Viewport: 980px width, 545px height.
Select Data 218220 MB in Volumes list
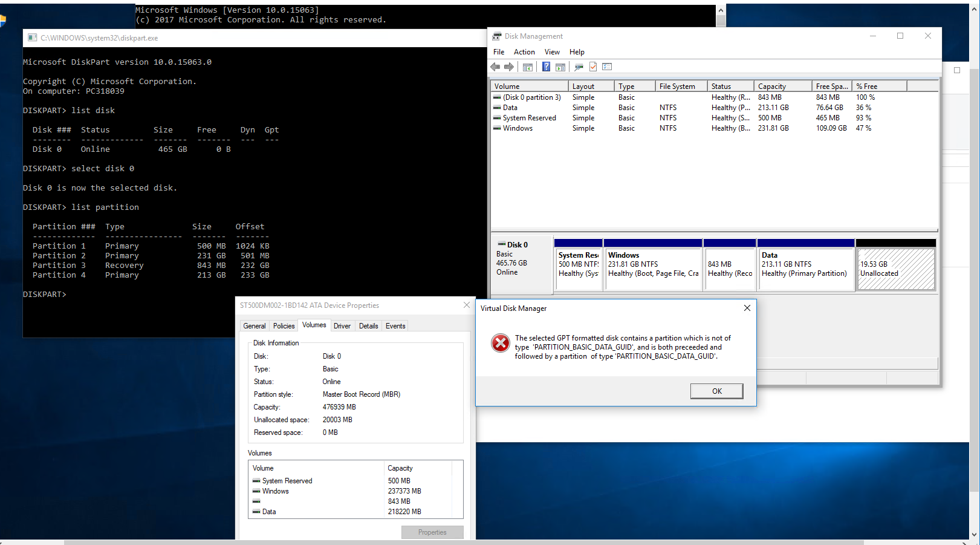(355, 512)
